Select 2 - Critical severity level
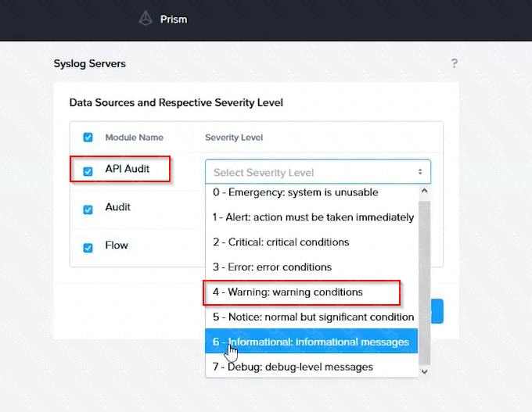The image size is (532, 412). click(x=281, y=242)
